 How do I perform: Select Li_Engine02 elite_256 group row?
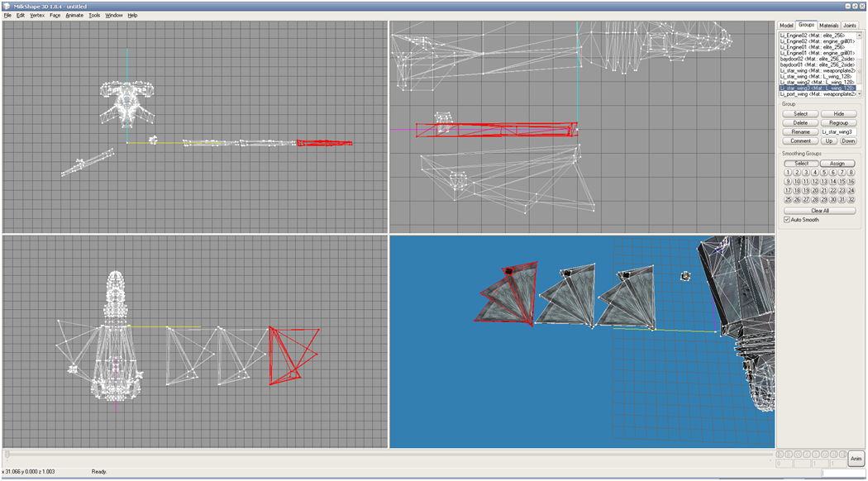pyautogui.click(x=817, y=36)
